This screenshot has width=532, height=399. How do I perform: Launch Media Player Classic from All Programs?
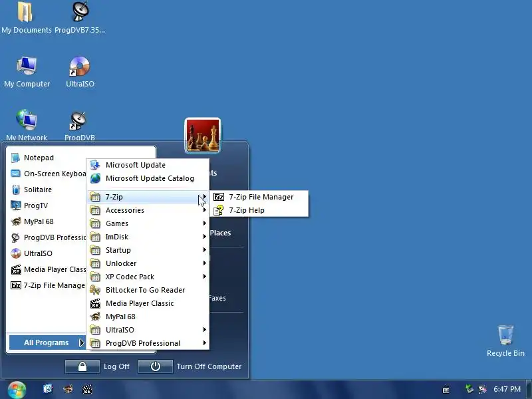(x=148, y=303)
